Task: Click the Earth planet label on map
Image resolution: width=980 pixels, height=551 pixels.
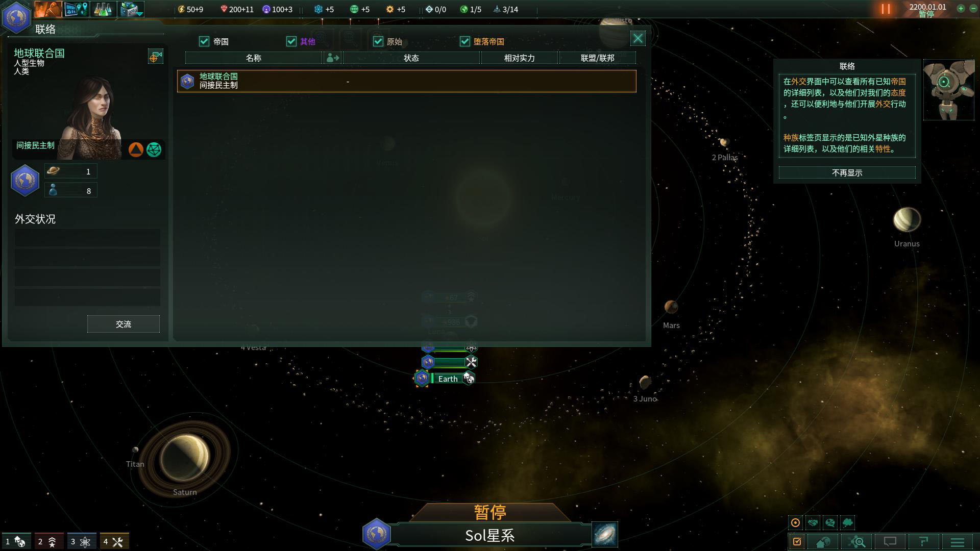Action: click(x=446, y=378)
